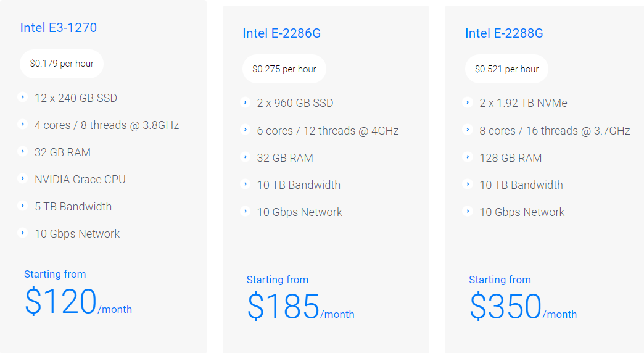Click the 10 Gbps Network text under E-2288G
Screen dimensions: 644x353
[x=522, y=212]
